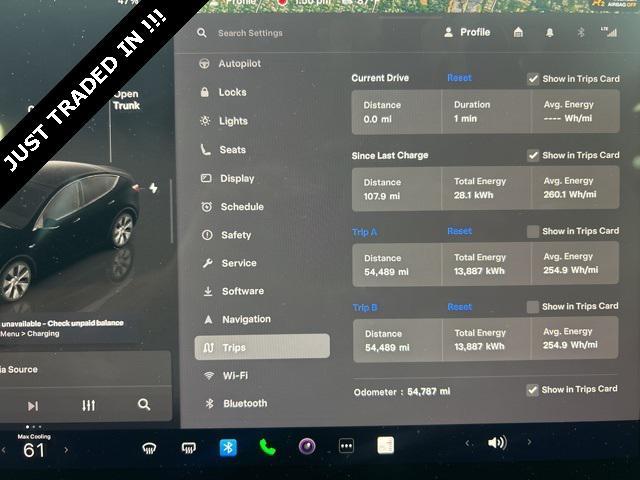Tap the top bar Bluetooth icon
Screen dimensions: 640x480
point(581,32)
